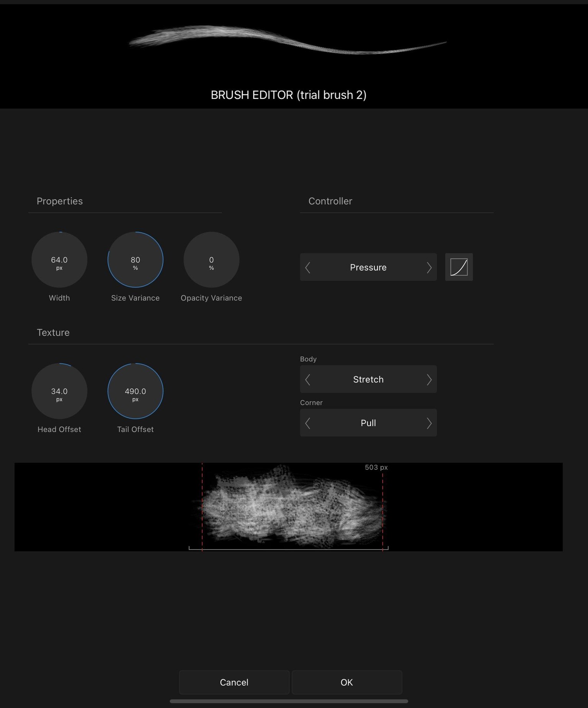Adjust the Opacity Variance dial at 0%
The image size is (588, 708).
[x=211, y=260]
